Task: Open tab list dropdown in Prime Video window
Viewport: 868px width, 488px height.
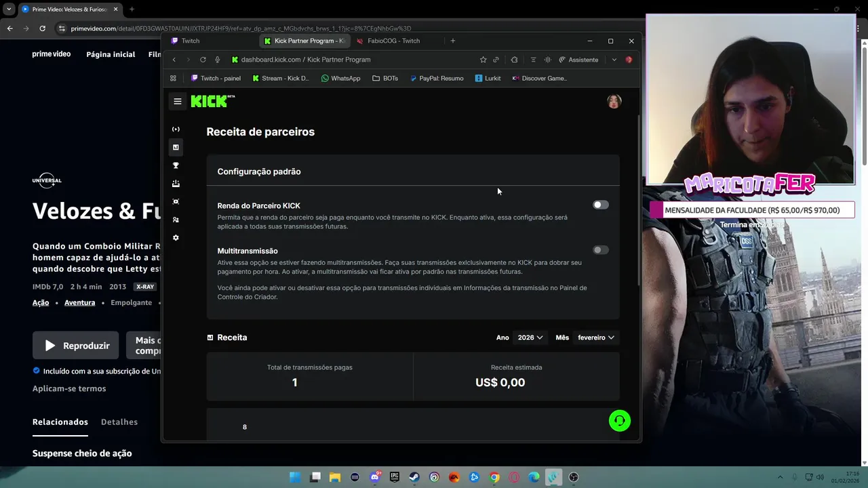Action: point(9,9)
